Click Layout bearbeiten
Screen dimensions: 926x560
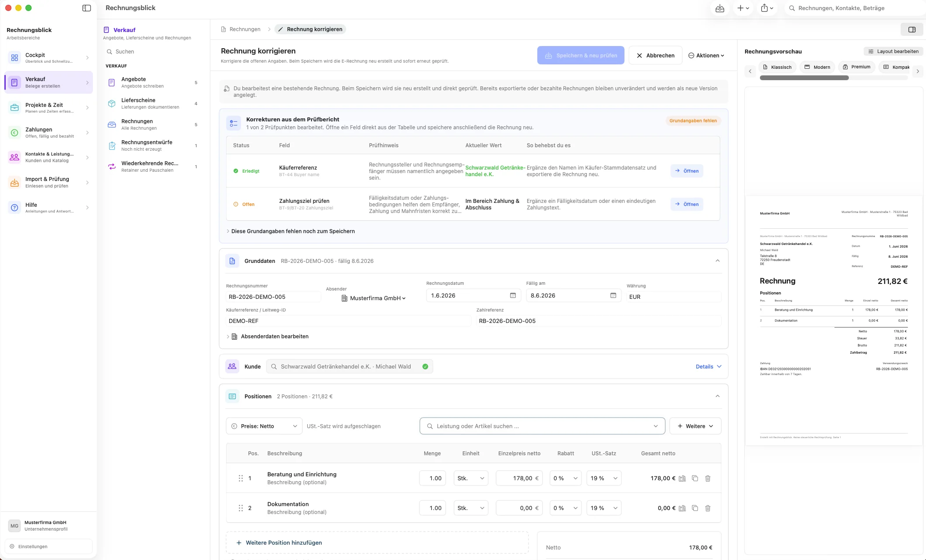(893, 51)
